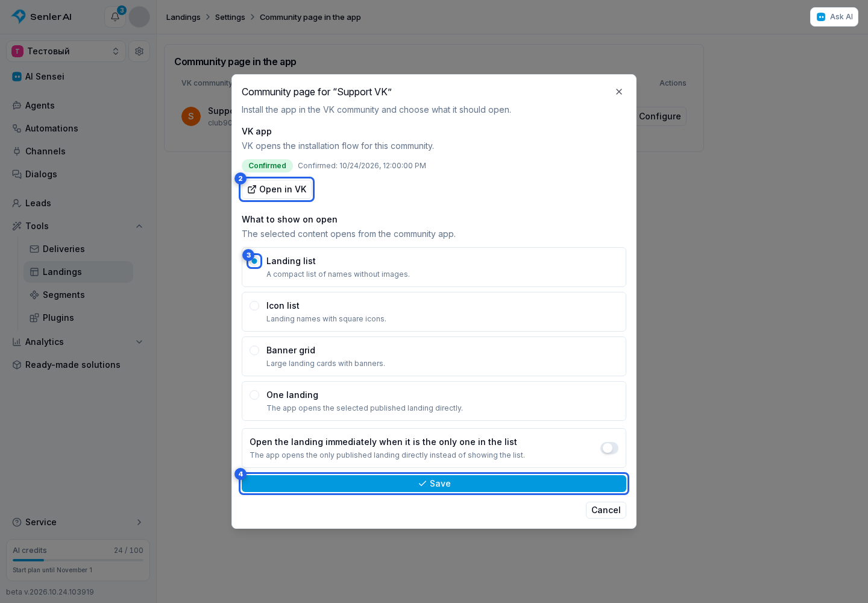
Task: Open the Тестовый project selector dropdown
Action: point(66,51)
